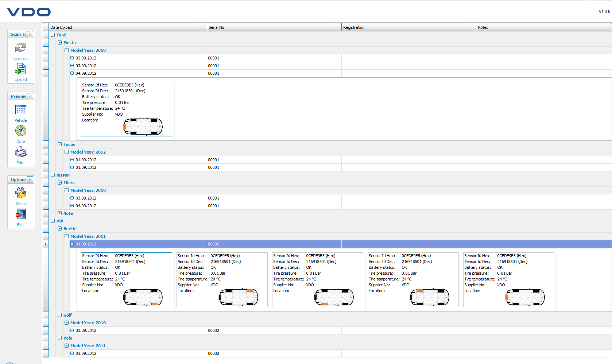The image size is (612, 364).
Task: Collapse Fiesta Model Year: 2010 group
Action: click(66, 50)
